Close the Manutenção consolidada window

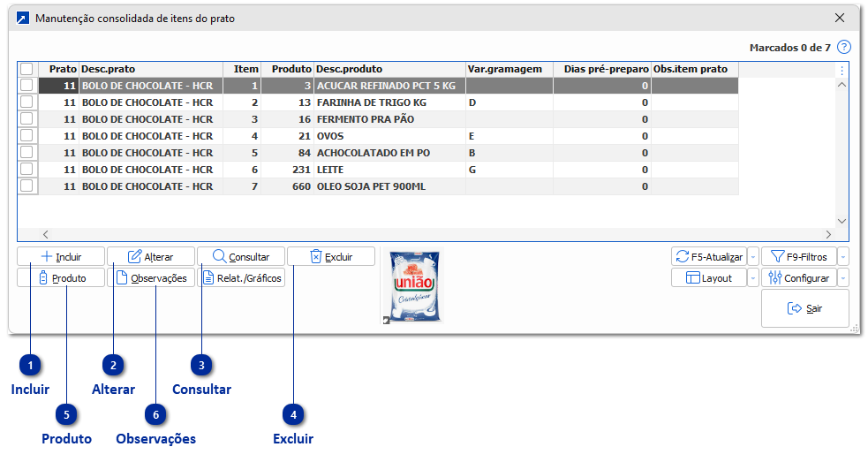(x=840, y=18)
